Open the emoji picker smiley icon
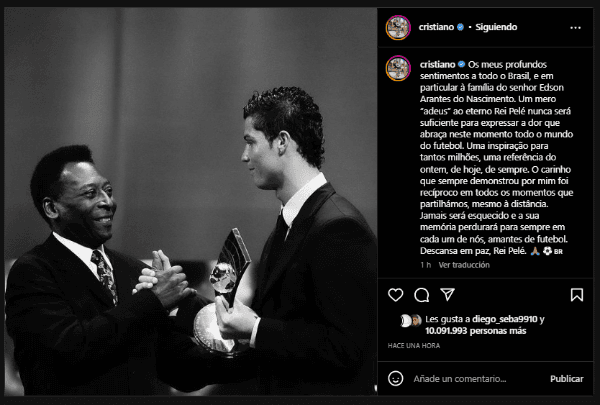Image resolution: width=600 pixels, height=405 pixels. click(395, 379)
